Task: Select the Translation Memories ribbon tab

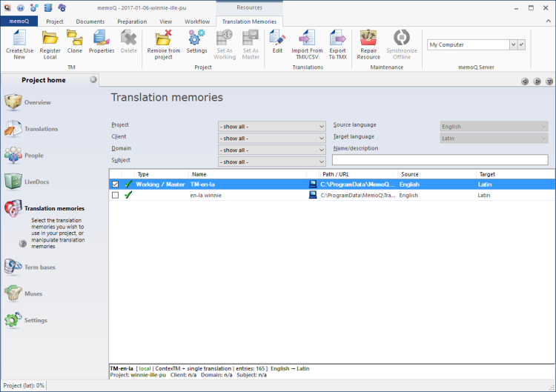Action: point(249,21)
